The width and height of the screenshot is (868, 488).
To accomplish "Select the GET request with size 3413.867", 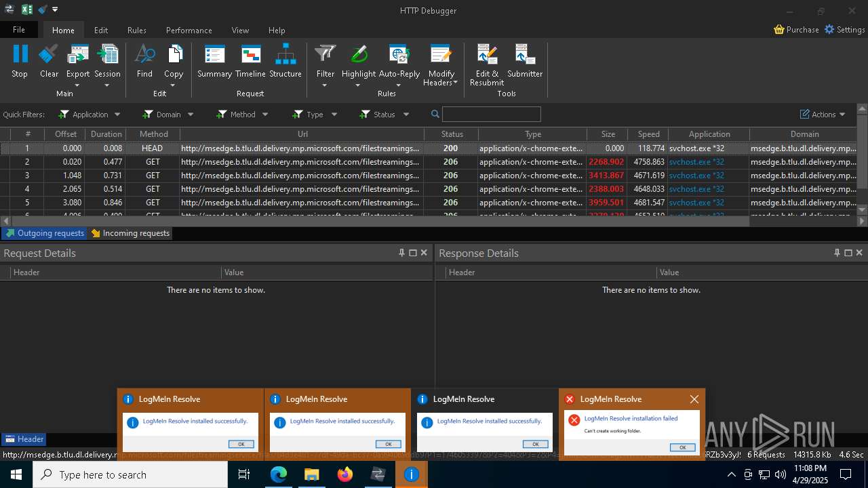I will [x=429, y=176].
